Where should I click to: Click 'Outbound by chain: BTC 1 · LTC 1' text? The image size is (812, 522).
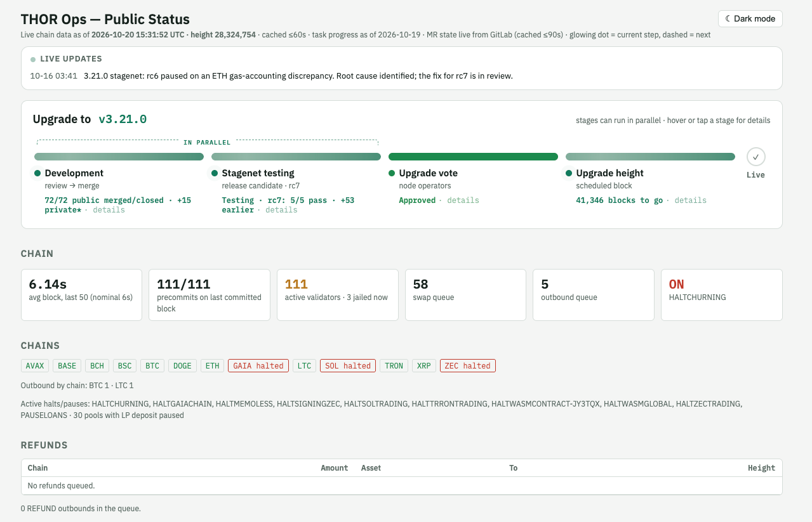[x=77, y=386]
